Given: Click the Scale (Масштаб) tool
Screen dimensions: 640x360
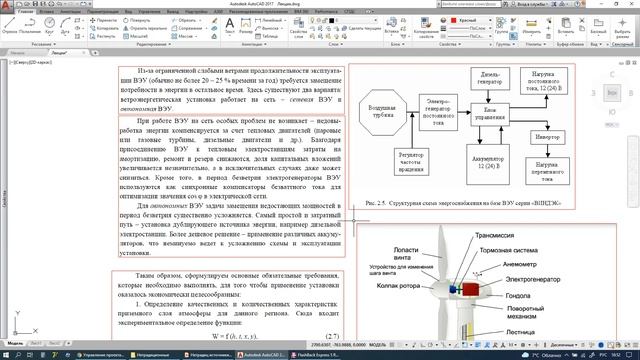Looking at the screenshot, I should [135, 36].
